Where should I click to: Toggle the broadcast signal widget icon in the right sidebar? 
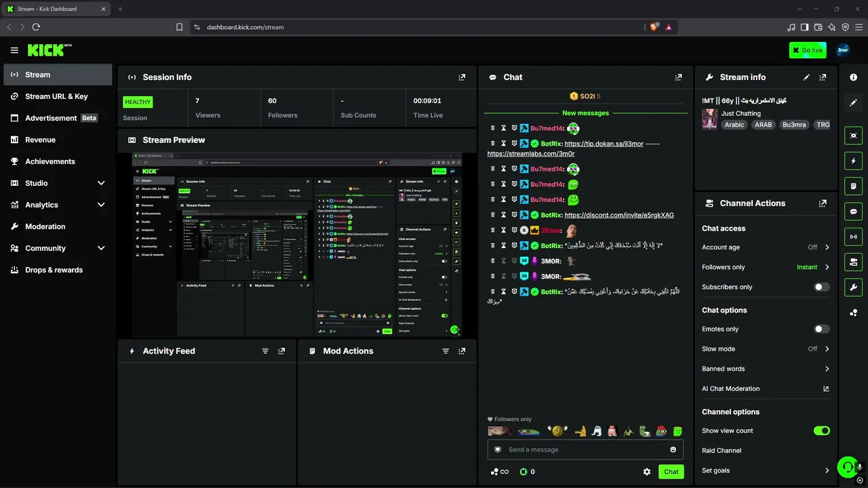pos(853,237)
